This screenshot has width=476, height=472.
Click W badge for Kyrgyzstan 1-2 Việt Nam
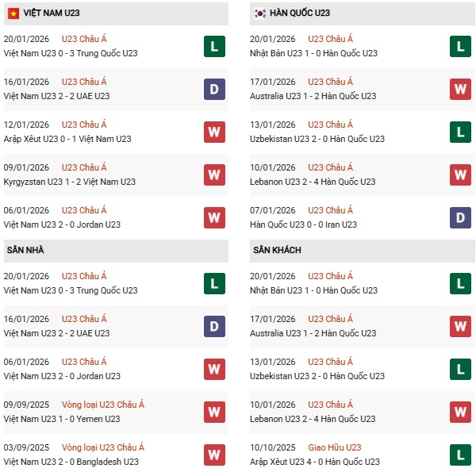[x=213, y=175]
